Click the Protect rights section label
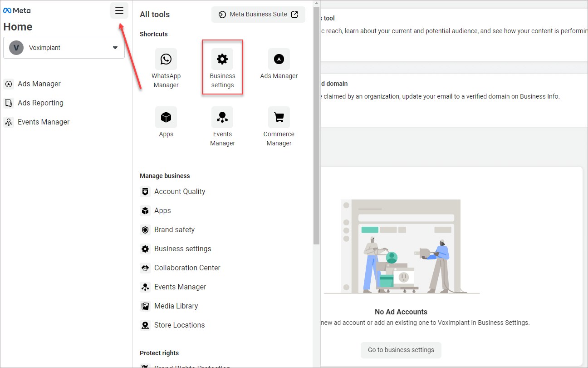This screenshot has width=588, height=368. click(159, 353)
